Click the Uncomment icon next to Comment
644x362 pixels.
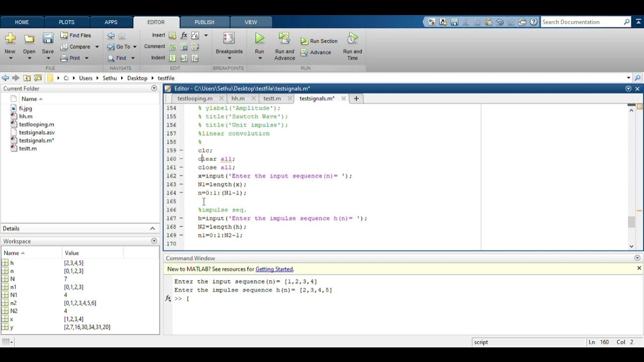(x=184, y=47)
